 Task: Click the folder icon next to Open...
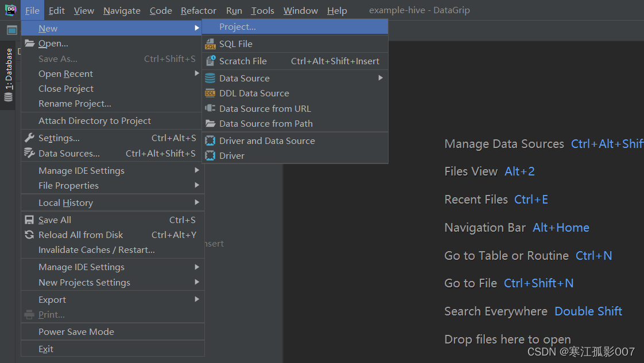click(x=30, y=43)
